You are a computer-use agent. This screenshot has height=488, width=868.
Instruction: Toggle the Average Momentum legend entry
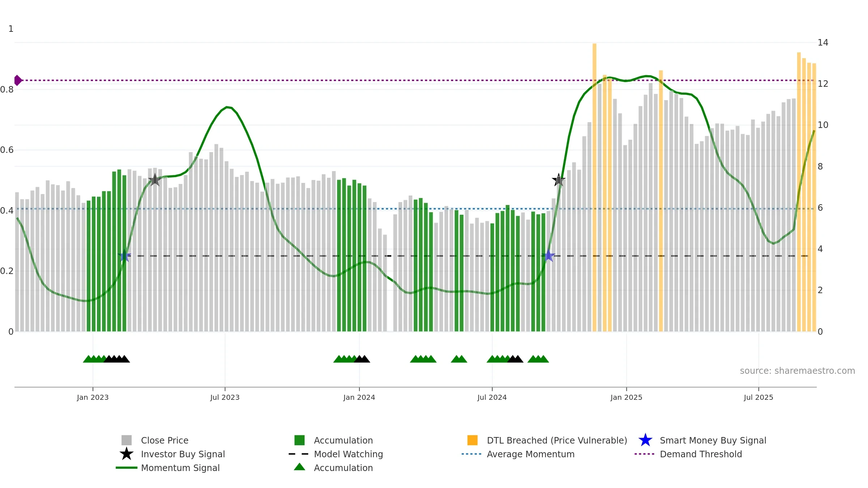[x=518, y=454]
